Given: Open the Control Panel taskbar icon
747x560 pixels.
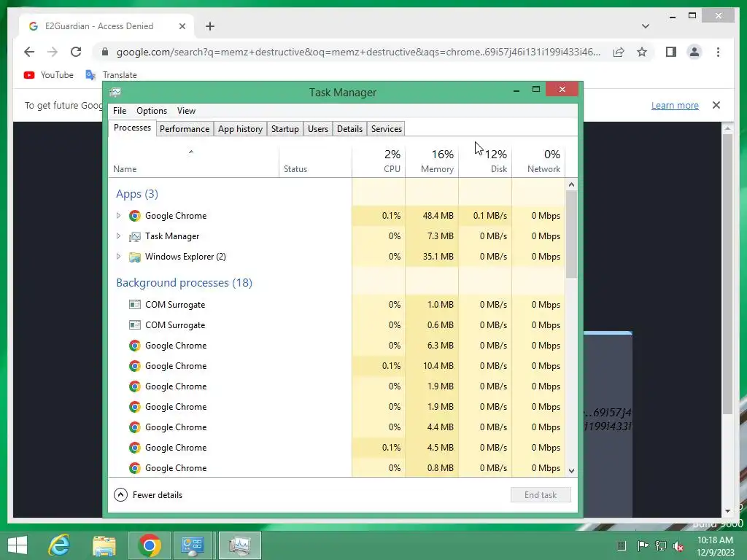Looking at the screenshot, I should (x=193, y=545).
